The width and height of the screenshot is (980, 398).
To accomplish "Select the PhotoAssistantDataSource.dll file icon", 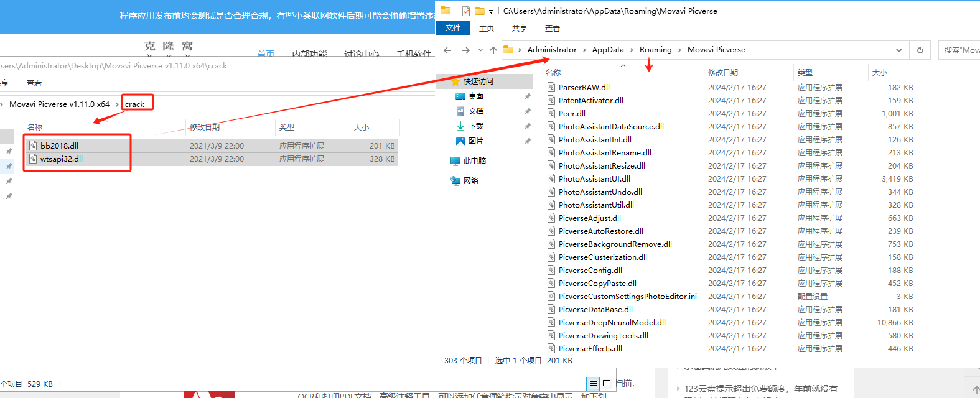I will coord(551,126).
